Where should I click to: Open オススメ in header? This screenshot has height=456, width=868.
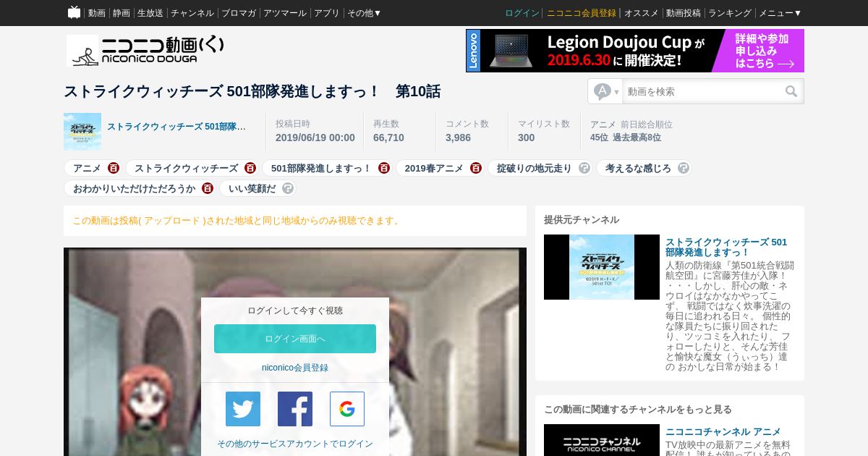(642, 13)
